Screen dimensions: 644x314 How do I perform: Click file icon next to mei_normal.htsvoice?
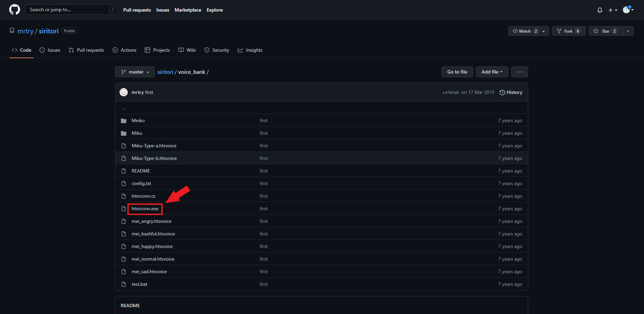point(124,259)
